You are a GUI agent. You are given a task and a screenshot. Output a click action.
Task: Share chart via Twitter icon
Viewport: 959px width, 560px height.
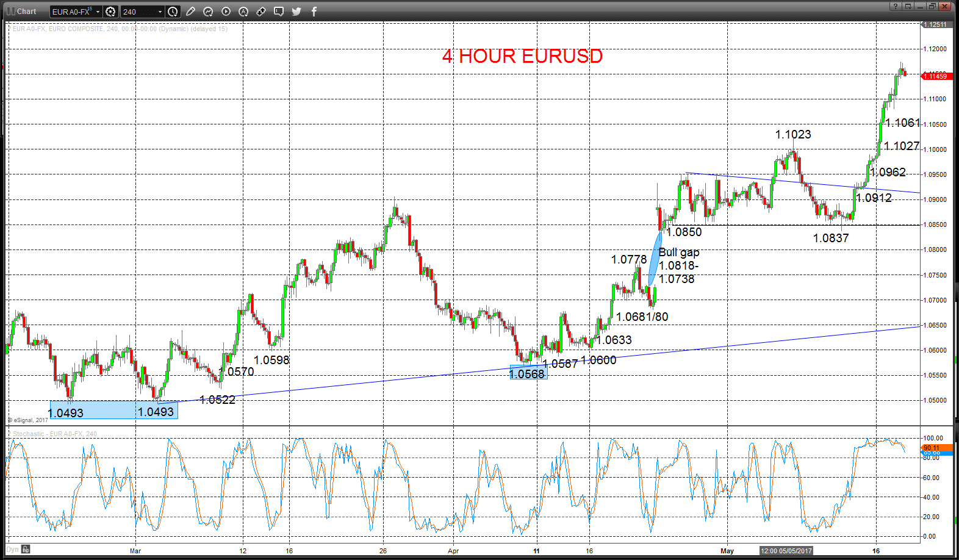click(x=296, y=12)
